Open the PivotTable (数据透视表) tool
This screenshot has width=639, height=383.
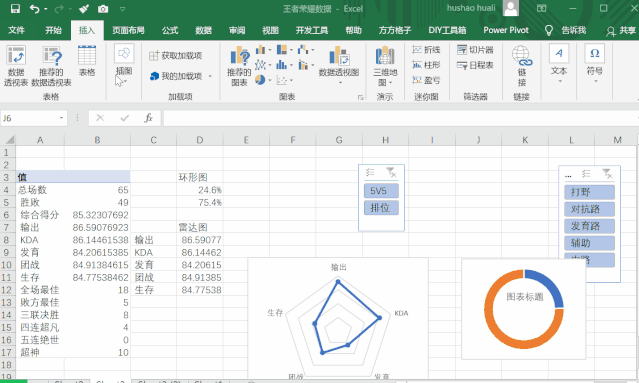(x=16, y=66)
